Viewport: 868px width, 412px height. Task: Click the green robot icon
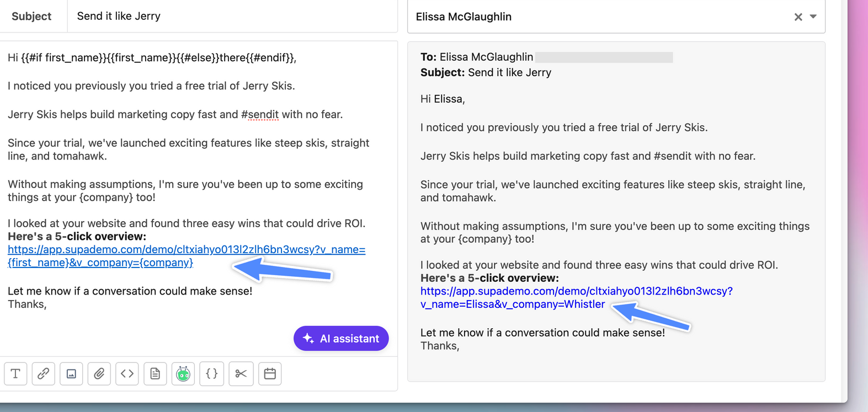tap(183, 374)
